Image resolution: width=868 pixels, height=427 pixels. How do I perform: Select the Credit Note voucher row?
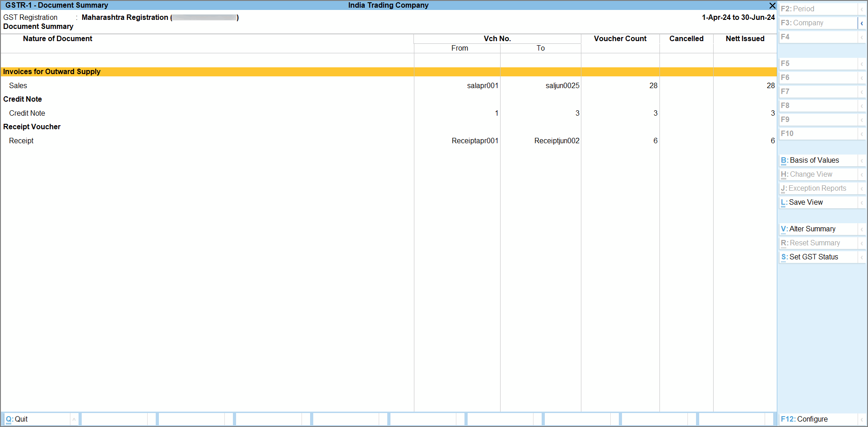27,113
